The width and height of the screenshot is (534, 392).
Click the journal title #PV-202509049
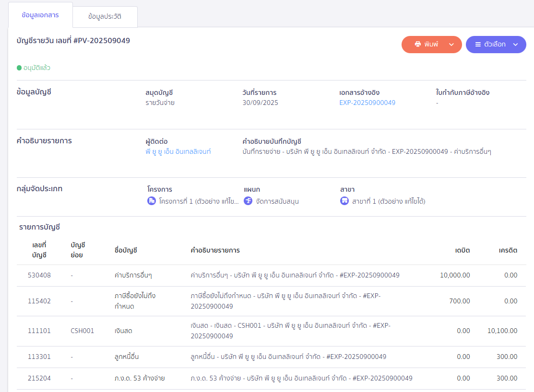point(73,41)
